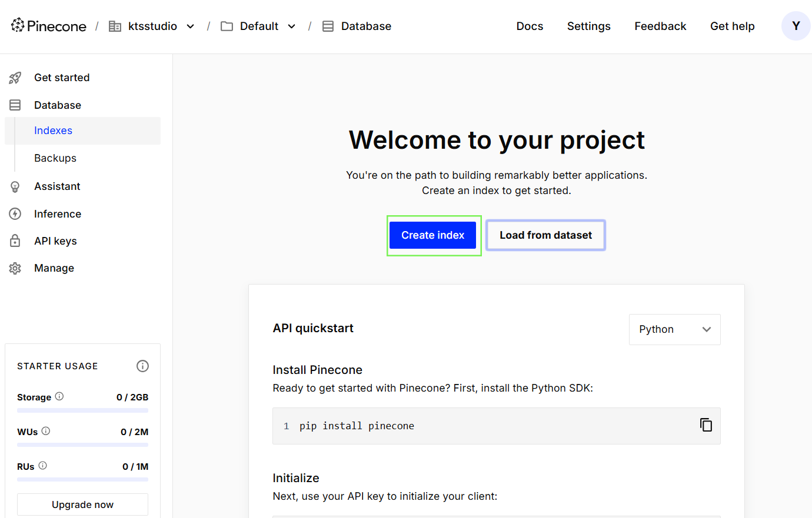This screenshot has width=812, height=518.
Task: Open the Backups section in sidebar
Action: pyautogui.click(x=55, y=158)
